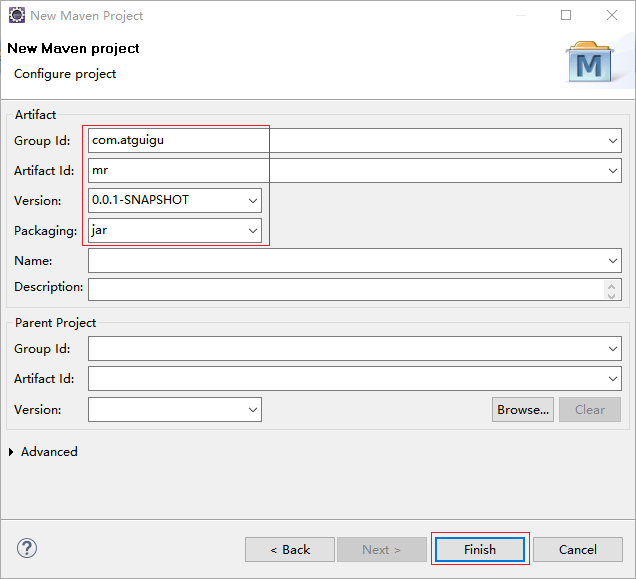The width and height of the screenshot is (636, 579).
Task: Click the Cancel button
Action: pos(578,549)
